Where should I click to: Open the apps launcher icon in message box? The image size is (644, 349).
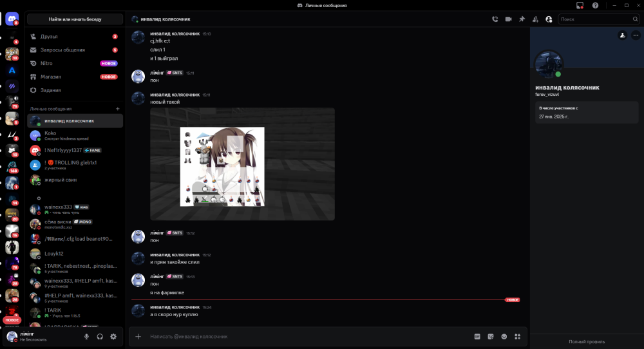pos(518,337)
